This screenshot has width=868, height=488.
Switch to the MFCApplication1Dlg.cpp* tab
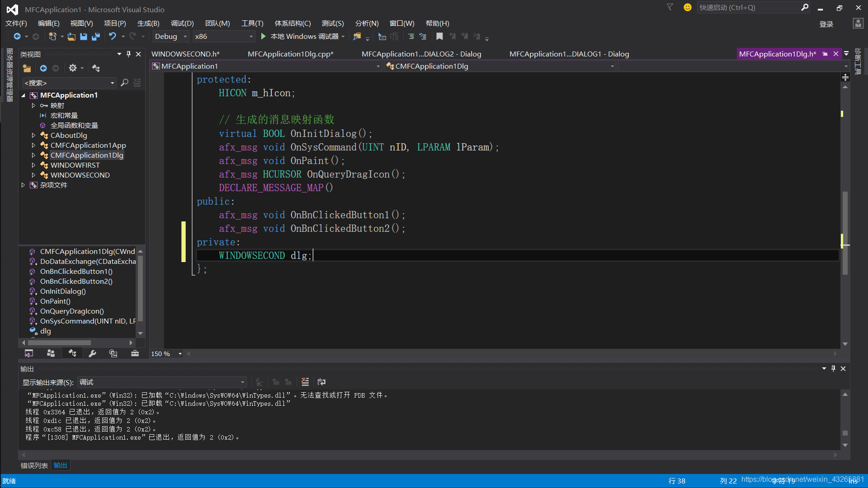[x=290, y=54]
